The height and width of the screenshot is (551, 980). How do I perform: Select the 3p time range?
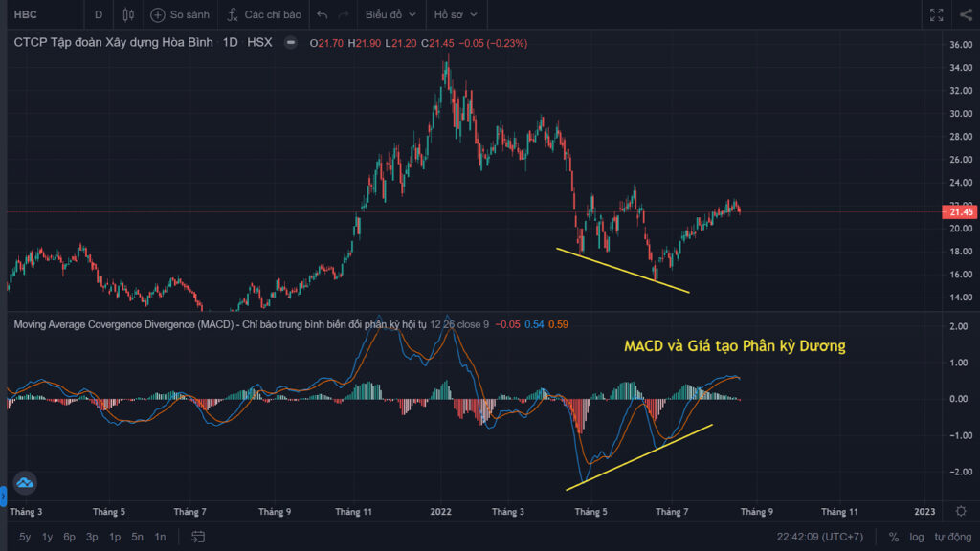point(92,537)
